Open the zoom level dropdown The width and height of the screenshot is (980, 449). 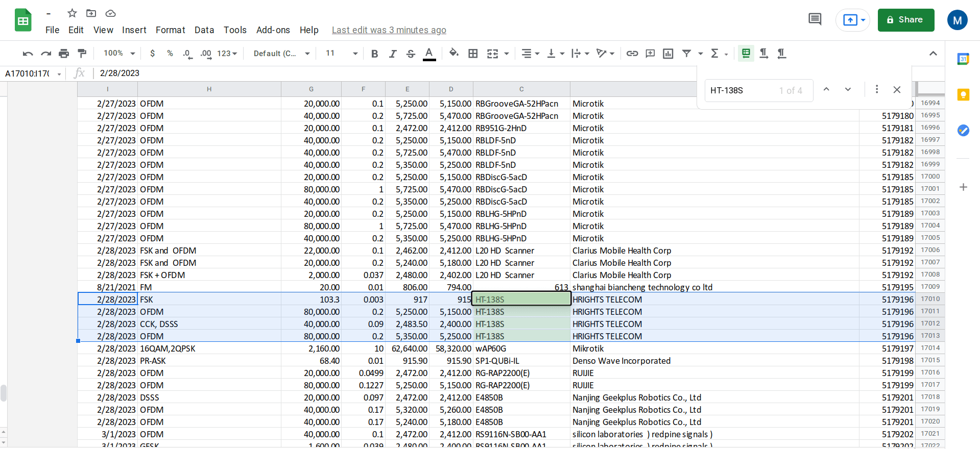[x=119, y=54]
